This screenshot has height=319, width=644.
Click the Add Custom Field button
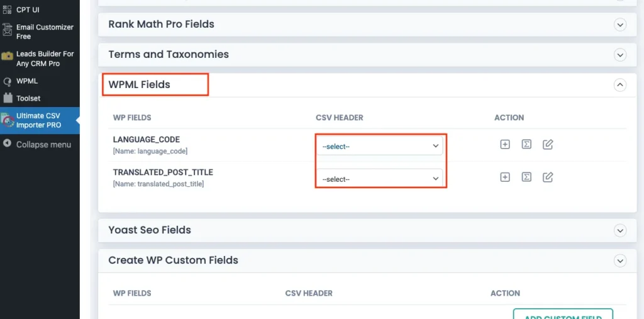[x=563, y=315]
